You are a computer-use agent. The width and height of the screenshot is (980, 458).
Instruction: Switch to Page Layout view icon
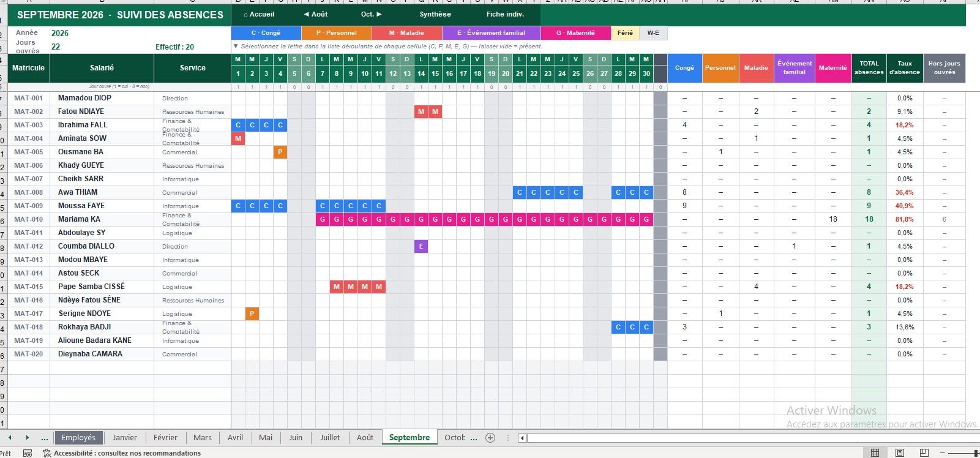click(900, 453)
